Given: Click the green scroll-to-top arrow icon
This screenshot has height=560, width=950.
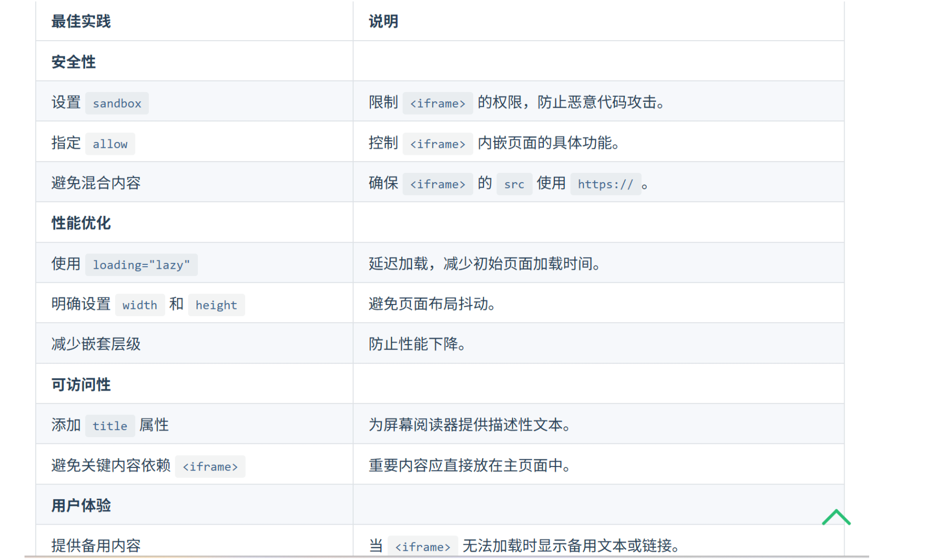Looking at the screenshot, I should 836,517.
